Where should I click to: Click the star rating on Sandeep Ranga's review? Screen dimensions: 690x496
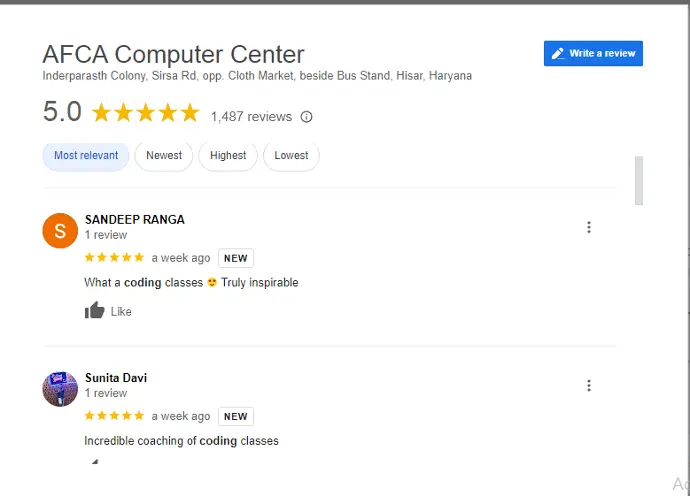click(x=114, y=257)
